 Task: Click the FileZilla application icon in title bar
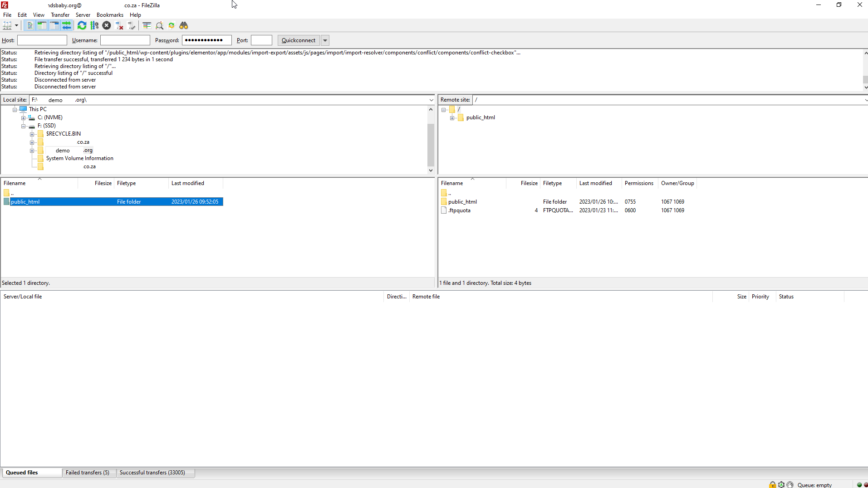5,5
